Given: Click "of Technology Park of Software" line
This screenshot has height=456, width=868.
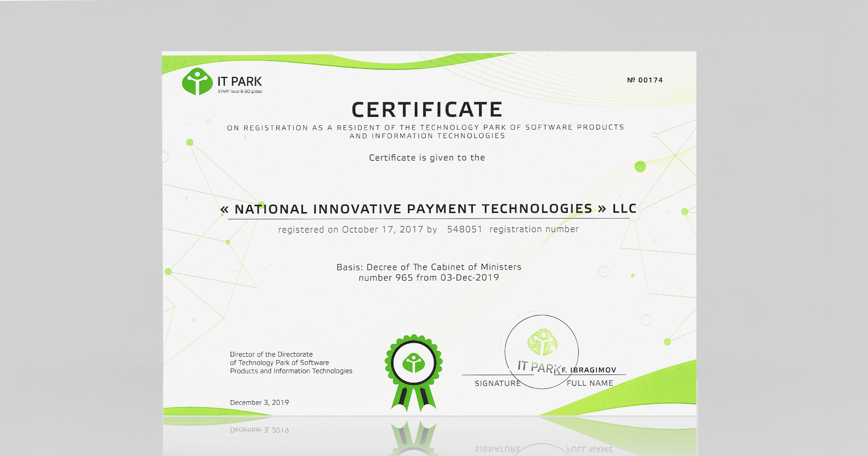Looking at the screenshot, I should pyautogui.click(x=279, y=363).
